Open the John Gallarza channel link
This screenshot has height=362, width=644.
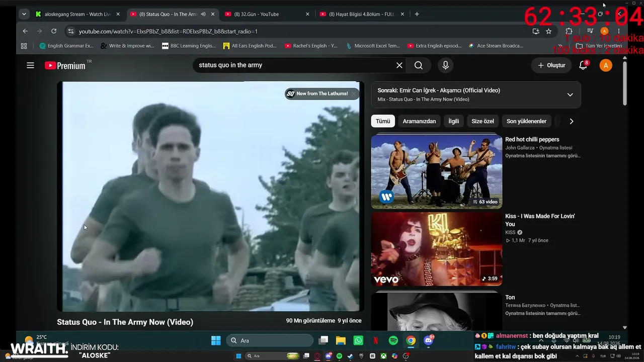click(520, 148)
